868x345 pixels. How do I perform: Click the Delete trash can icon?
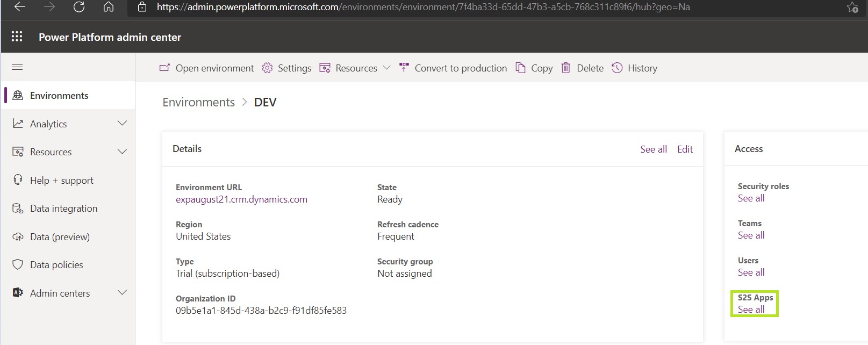(x=566, y=68)
